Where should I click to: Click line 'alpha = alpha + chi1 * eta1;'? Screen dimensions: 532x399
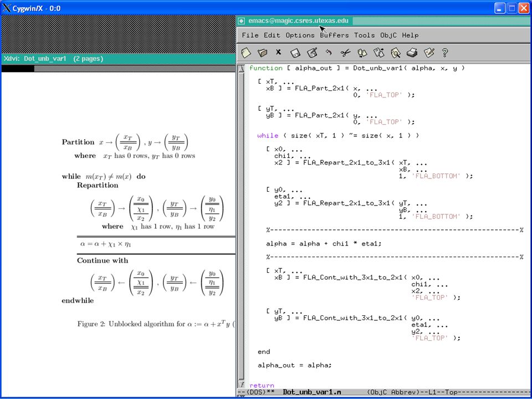(x=324, y=244)
